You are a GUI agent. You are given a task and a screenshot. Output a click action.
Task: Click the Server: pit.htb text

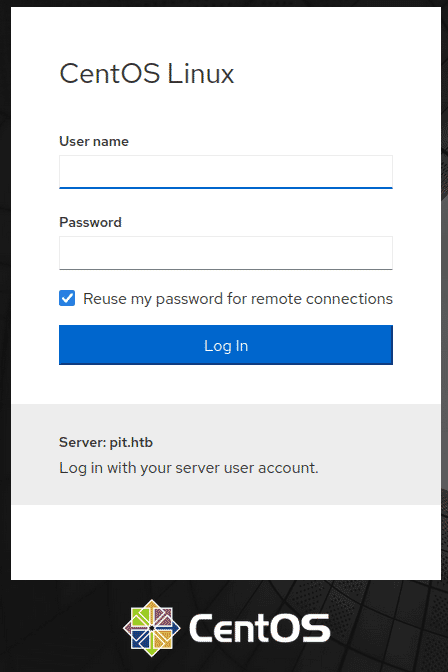pos(106,442)
